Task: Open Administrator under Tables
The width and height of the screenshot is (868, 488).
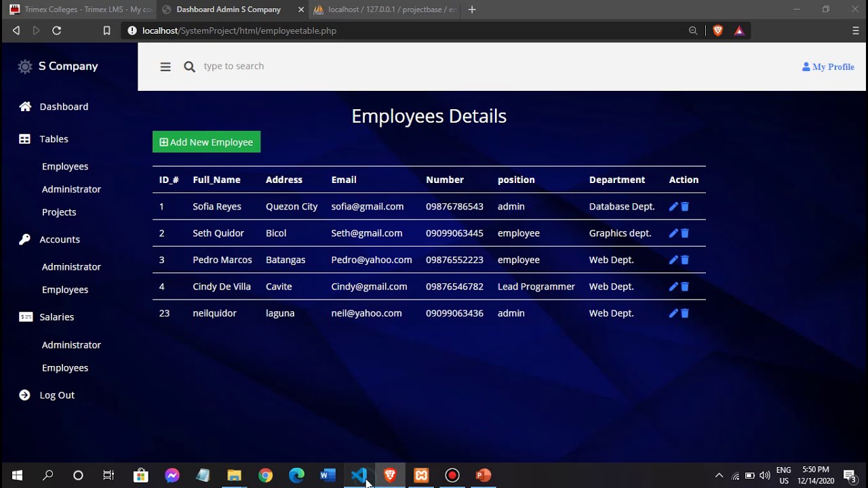Action: point(71,189)
